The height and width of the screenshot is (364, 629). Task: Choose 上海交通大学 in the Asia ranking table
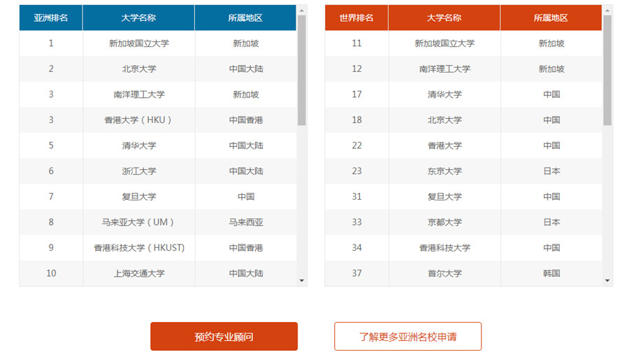(138, 273)
